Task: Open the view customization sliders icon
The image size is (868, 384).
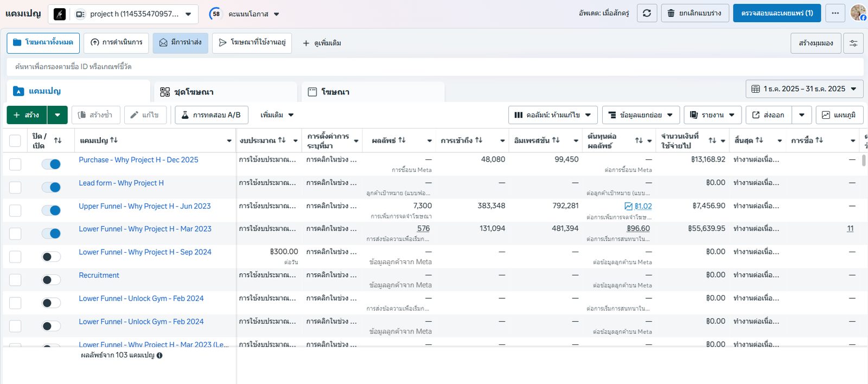Action: 853,43
